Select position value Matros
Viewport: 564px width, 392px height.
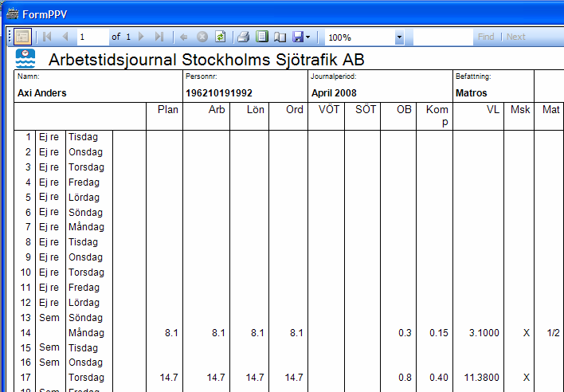pyautogui.click(x=472, y=93)
